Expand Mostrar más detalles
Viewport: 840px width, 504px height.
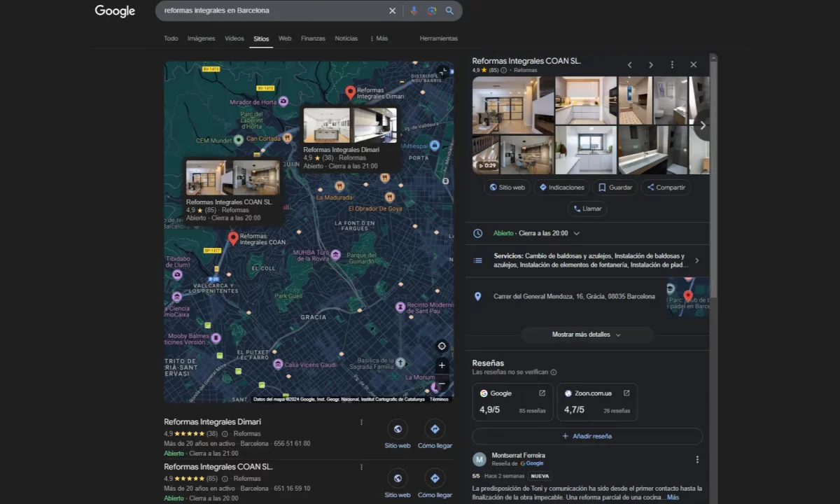coord(587,335)
